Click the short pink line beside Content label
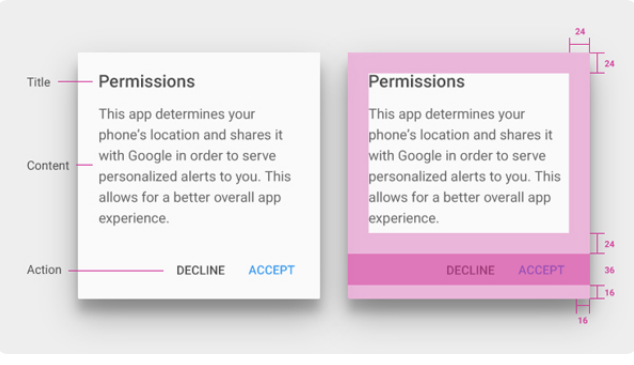 pos(85,165)
